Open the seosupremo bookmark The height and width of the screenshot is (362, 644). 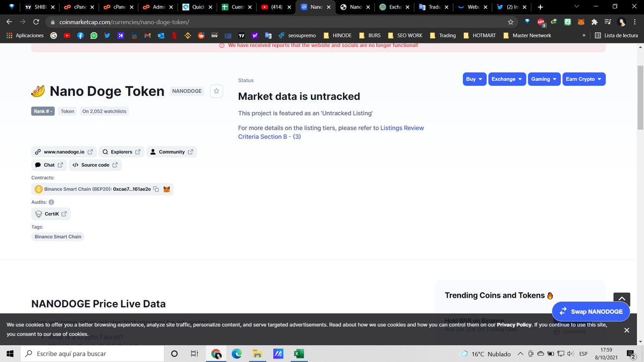(x=297, y=35)
